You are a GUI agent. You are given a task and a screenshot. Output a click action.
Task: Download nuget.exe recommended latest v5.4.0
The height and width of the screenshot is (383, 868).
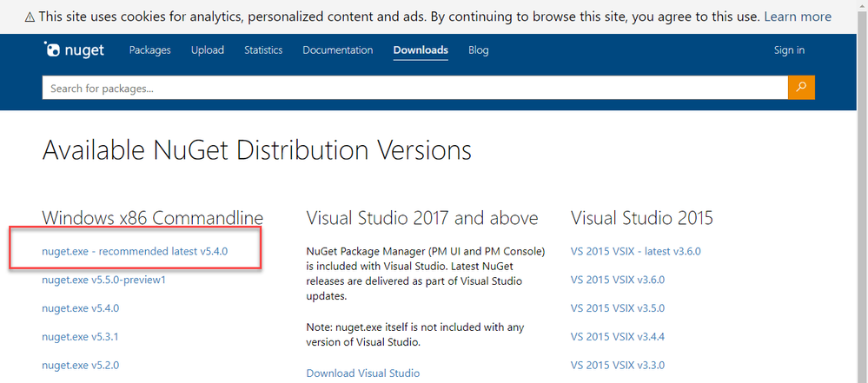point(135,251)
